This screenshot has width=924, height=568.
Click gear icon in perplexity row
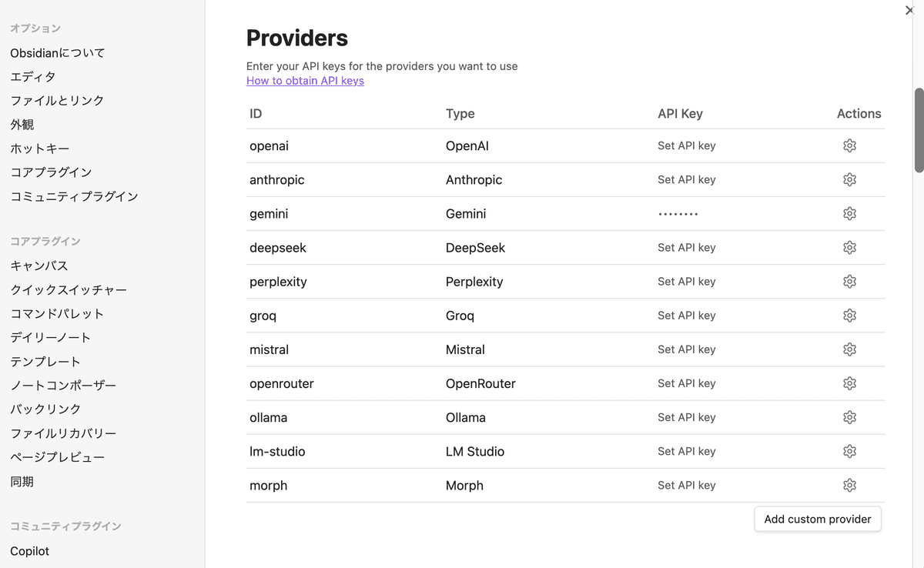[x=849, y=282]
